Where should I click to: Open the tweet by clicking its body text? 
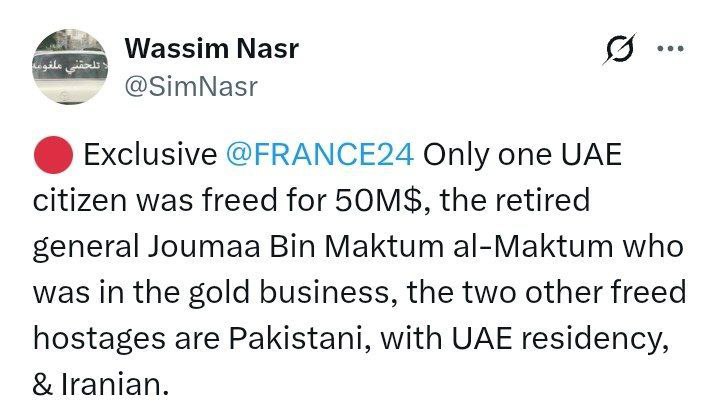[x=360, y=270]
